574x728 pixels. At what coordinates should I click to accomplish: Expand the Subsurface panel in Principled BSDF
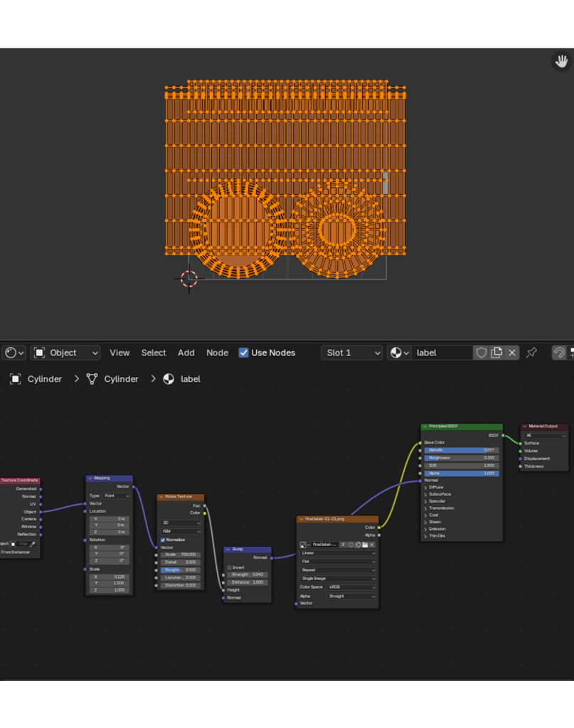(440, 494)
